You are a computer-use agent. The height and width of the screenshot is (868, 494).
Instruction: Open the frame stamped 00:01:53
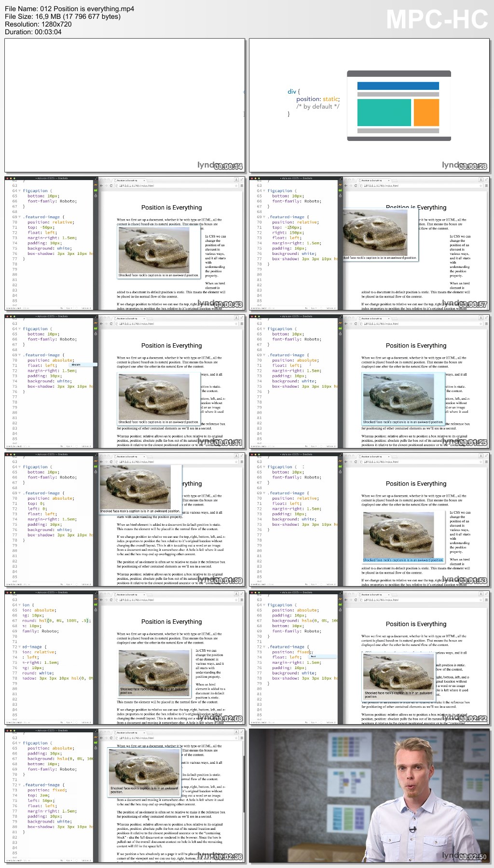[369, 519]
